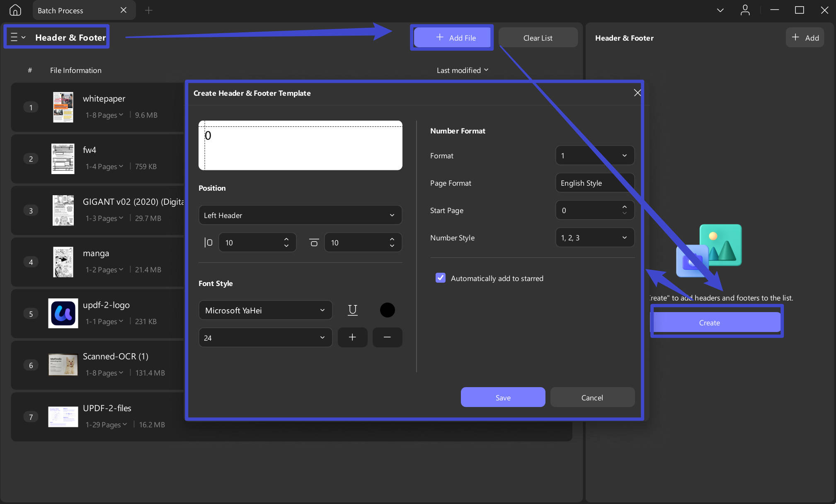Increase font size with plus button
This screenshot has height=504, width=836.
click(352, 337)
